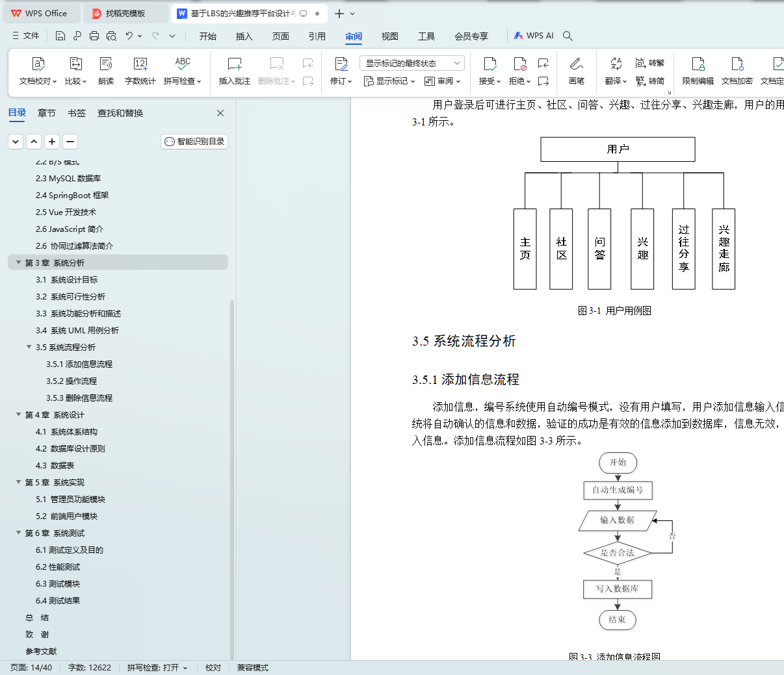Switch to the WPS Office home tab
The width and height of the screenshot is (784, 675).
pyautogui.click(x=40, y=13)
